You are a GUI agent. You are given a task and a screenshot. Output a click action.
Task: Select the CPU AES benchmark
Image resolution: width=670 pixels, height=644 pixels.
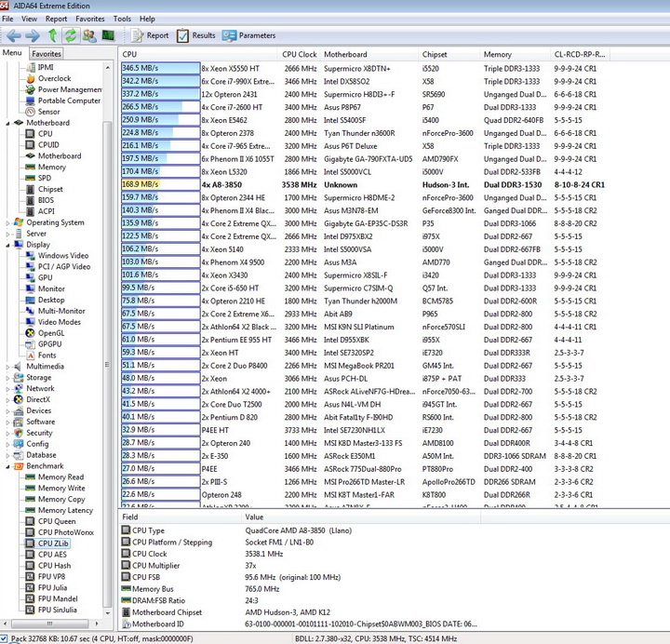(x=47, y=555)
